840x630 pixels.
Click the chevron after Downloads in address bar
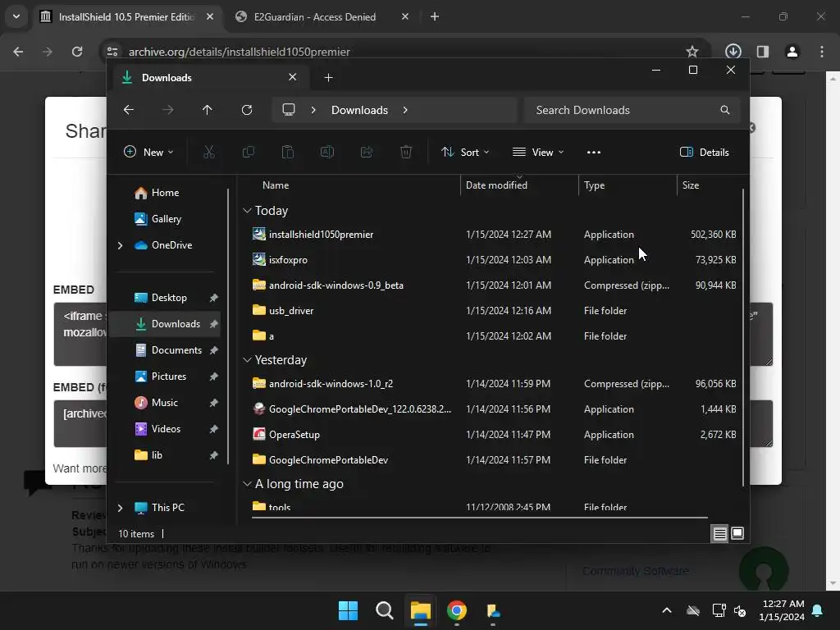(405, 110)
